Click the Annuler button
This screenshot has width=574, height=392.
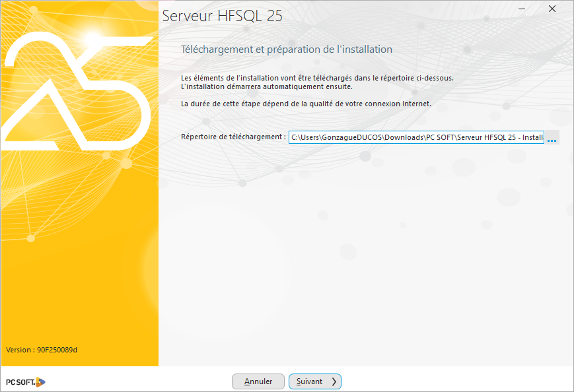[x=258, y=381]
